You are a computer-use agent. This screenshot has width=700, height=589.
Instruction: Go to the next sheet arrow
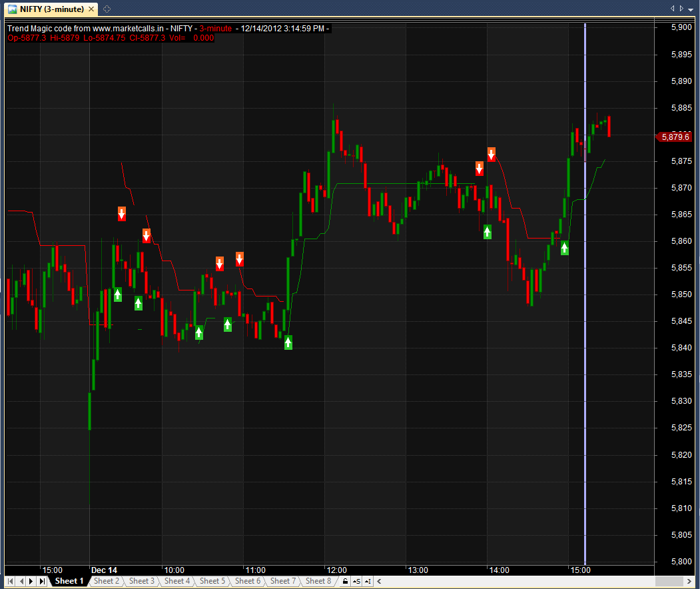click(x=31, y=581)
